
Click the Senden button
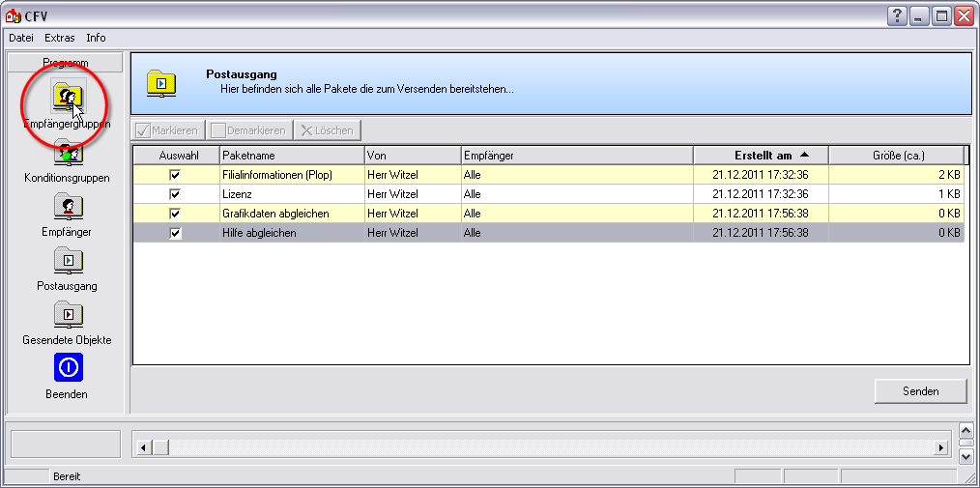[920, 390]
